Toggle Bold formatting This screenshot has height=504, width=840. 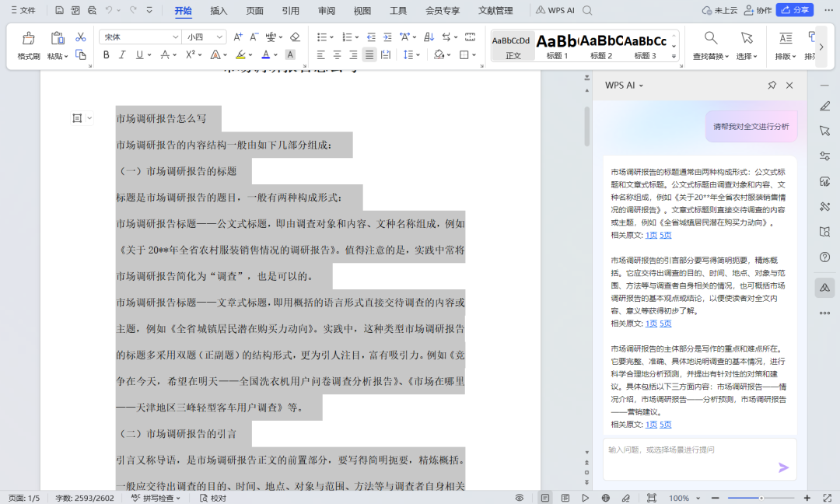[106, 54]
